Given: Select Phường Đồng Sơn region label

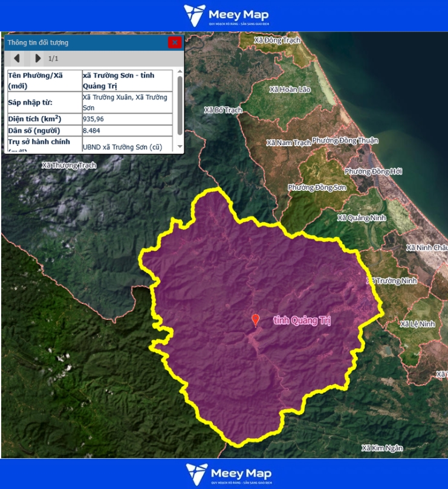Looking at the screenshot, I should tap(316, 187).
